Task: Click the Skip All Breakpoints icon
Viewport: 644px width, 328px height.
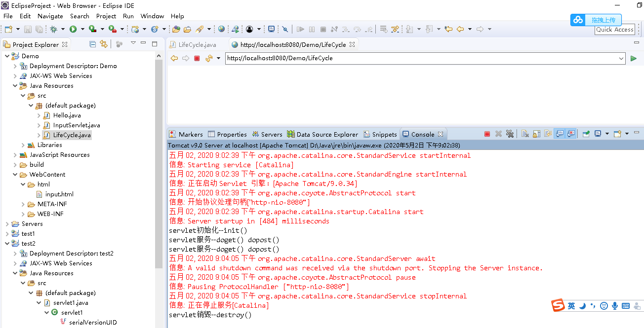Action: click(285, 29)
